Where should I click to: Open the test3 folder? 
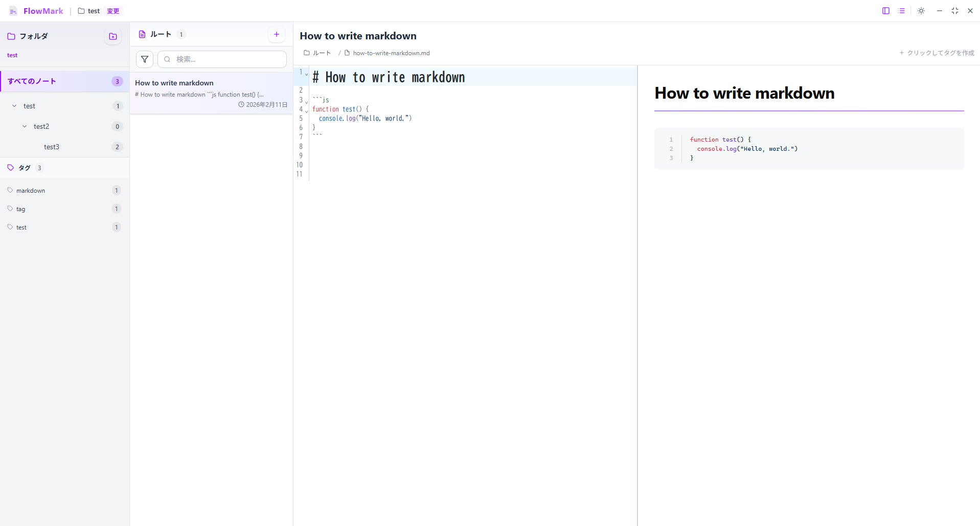[x=52, y=147]
